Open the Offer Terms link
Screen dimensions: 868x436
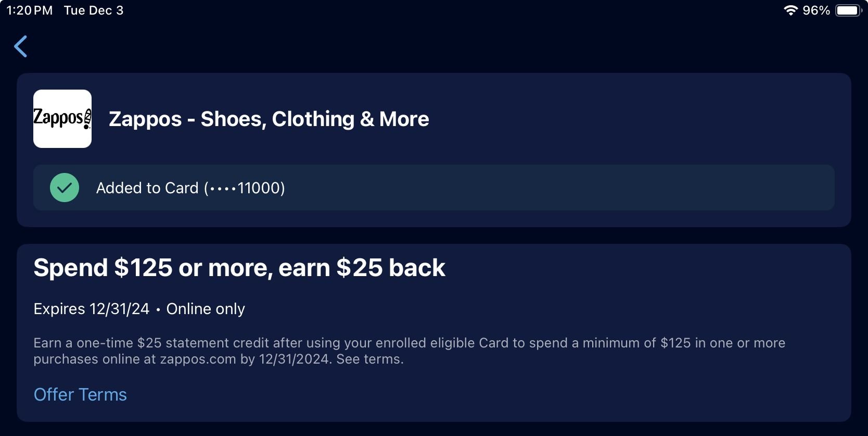pyautogui.click(x=80, y=395)
